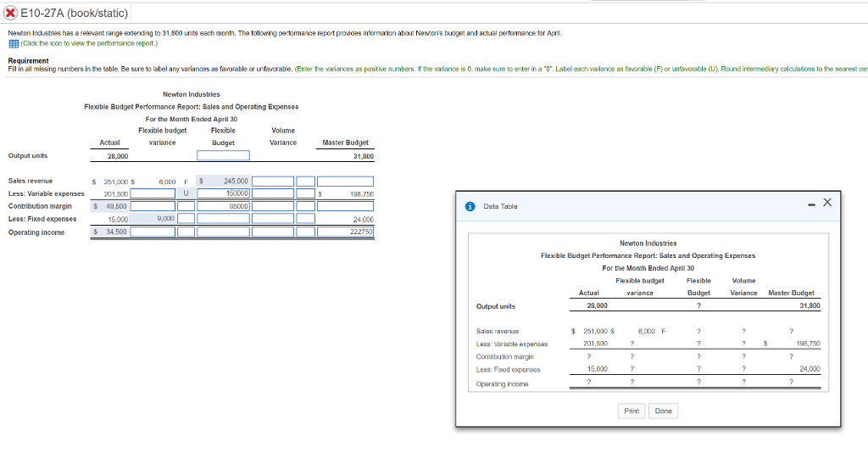Focus Sales revenue Master Budget input
Viewport: 868px width, 453px height.
[346, 181]
